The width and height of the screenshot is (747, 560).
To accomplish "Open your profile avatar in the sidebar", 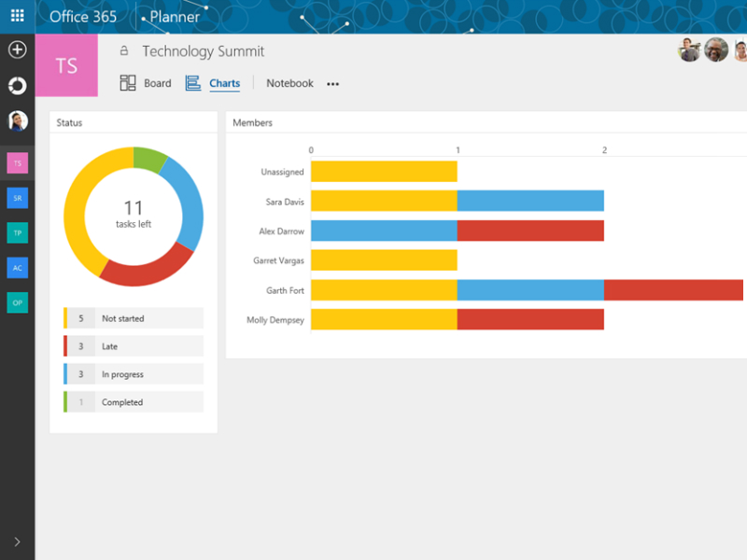I will point(17,119).
